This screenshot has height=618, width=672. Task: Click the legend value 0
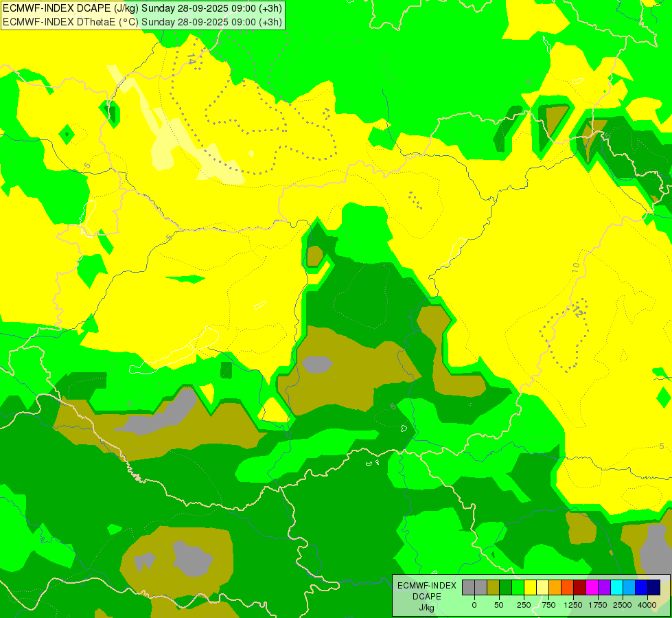pyautogui.click(x=474, y=605)
